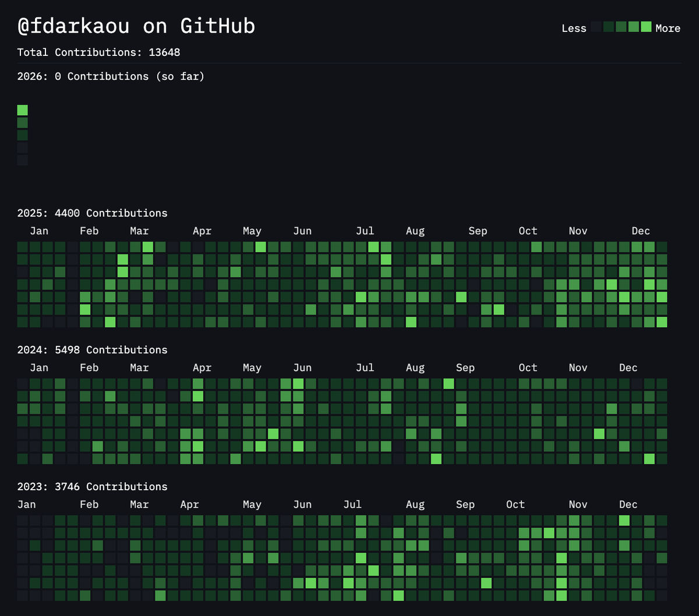Click the 'May' label in the 2024 graph
This screenshot has width=699, height=616.
click(252, 368)
